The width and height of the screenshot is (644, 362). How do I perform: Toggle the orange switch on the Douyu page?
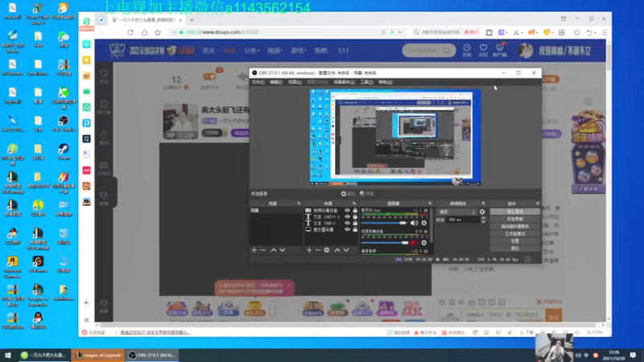(209, 76)
